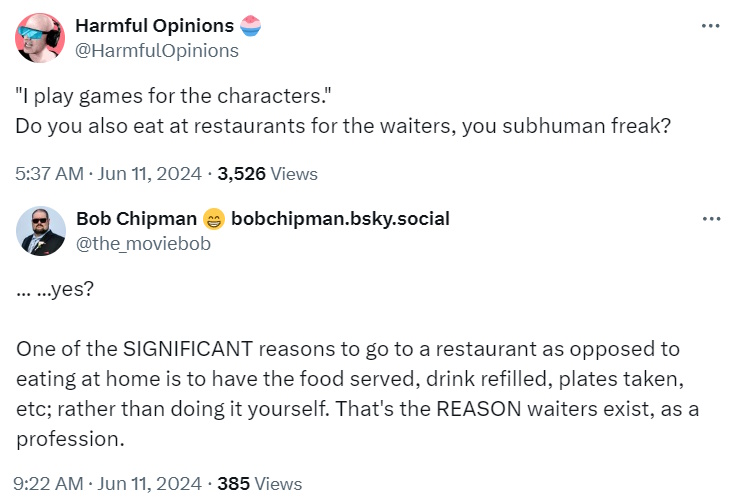Click the bobchipman.bsky.social name text

[340, 218]
